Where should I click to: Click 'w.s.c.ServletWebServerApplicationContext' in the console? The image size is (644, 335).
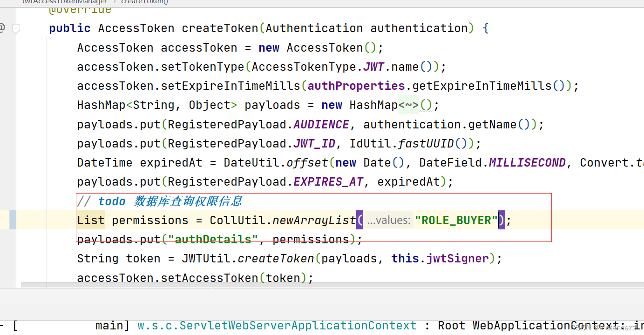(277, 326)
